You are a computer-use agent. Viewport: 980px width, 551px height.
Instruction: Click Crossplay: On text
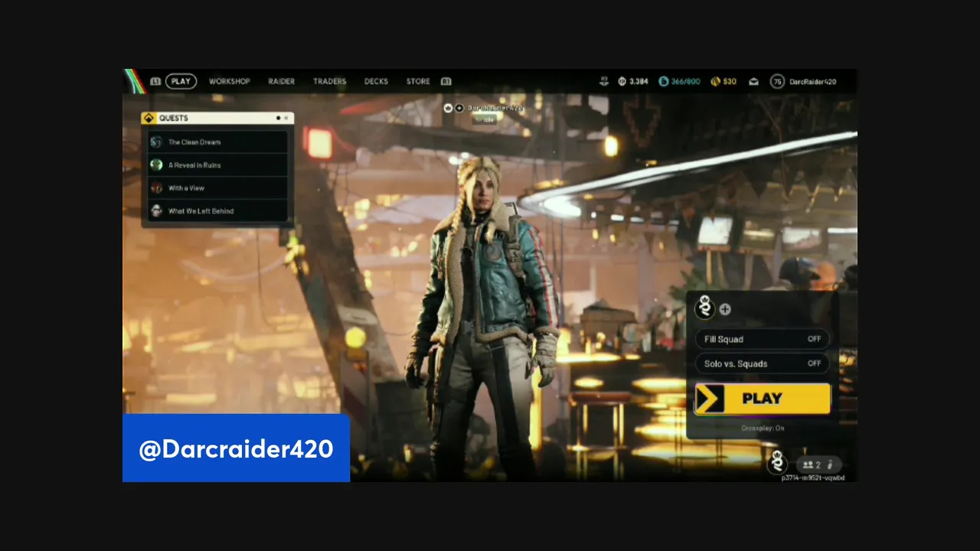(763, 428)
